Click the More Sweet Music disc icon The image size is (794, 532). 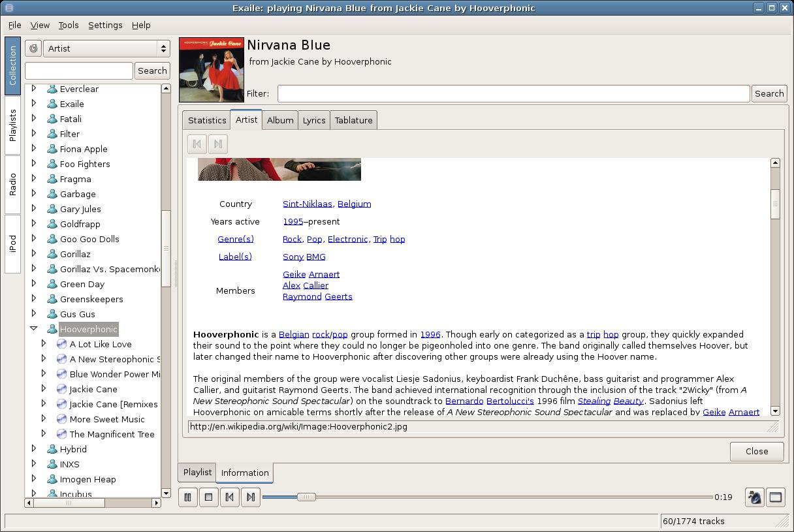pos(62,419)
